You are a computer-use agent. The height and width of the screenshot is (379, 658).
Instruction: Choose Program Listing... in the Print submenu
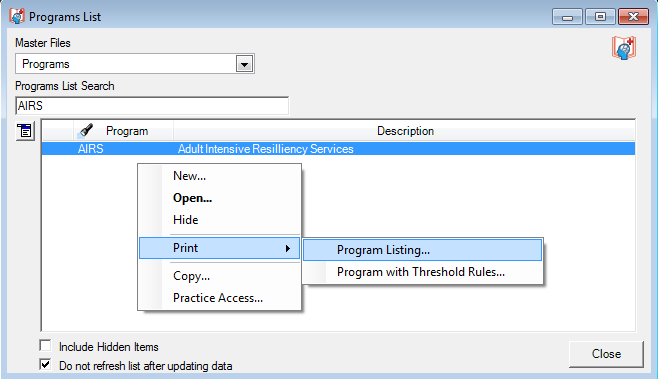(x=423, y=250)
